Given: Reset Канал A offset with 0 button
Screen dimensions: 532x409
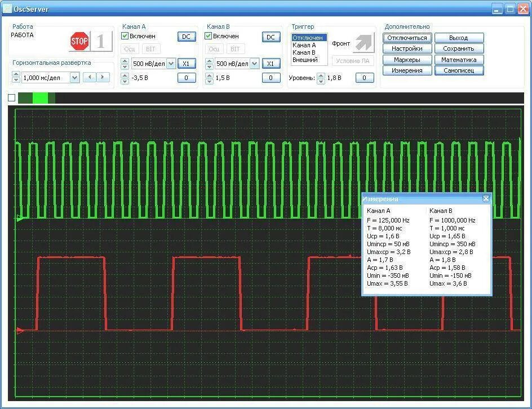Looking at the screenshot, I should pos(187,78).
